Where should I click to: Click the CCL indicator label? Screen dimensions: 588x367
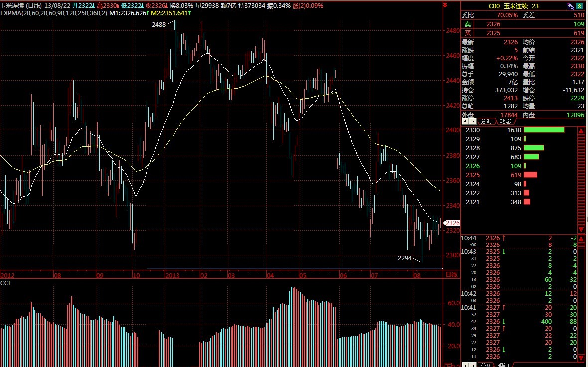tap(6, 283)
